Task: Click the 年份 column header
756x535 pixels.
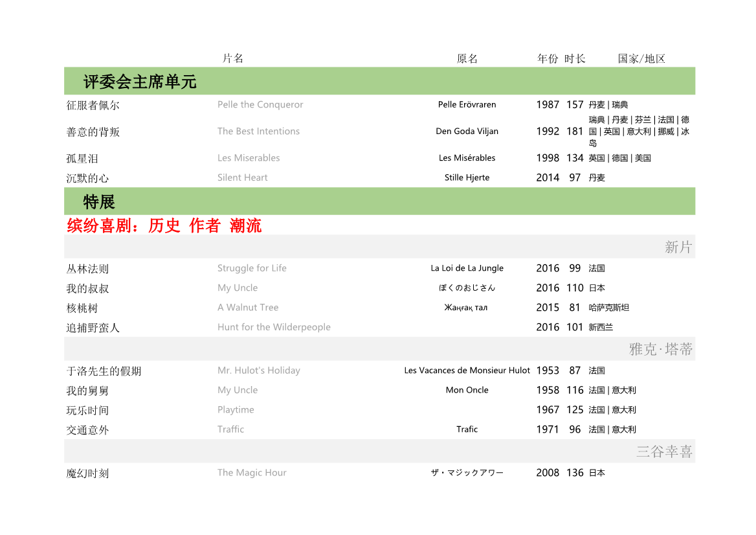Action: tap(547, 59)
